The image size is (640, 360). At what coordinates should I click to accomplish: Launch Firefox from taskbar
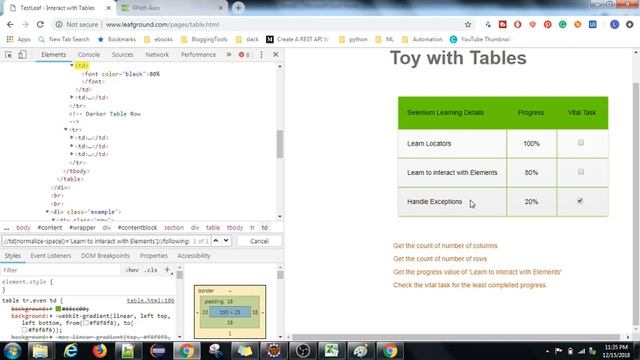pyautogui.click(x=99, y=351)
